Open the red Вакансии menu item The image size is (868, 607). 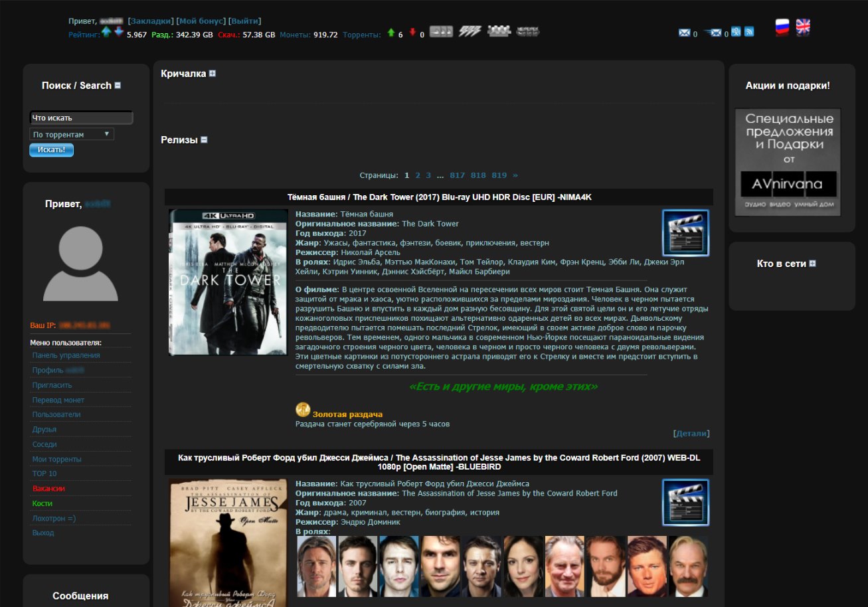coord(48,489)
